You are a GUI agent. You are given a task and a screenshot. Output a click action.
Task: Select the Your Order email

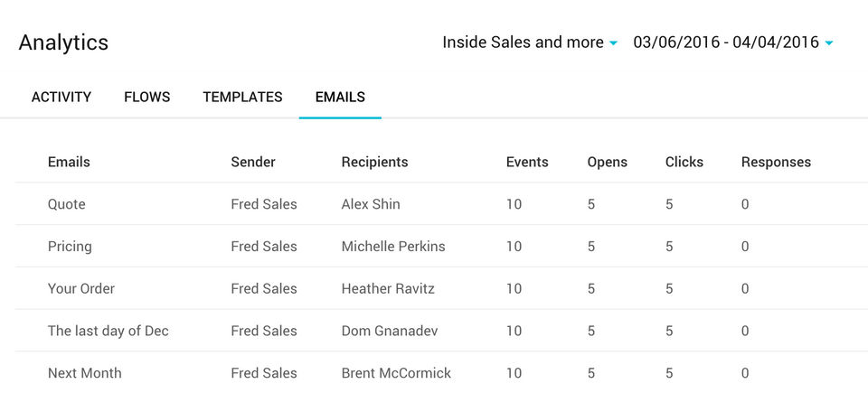[81, 289]
